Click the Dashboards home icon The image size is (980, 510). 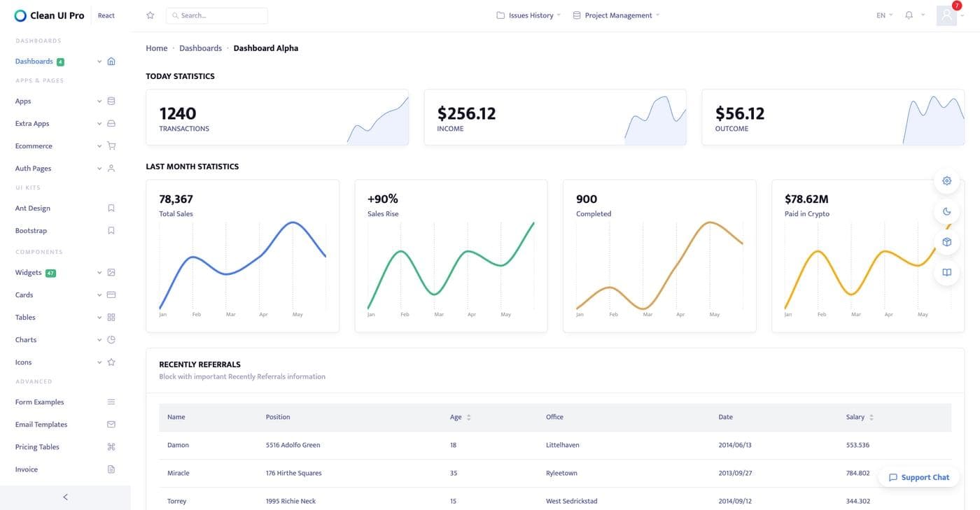(111, 62)
